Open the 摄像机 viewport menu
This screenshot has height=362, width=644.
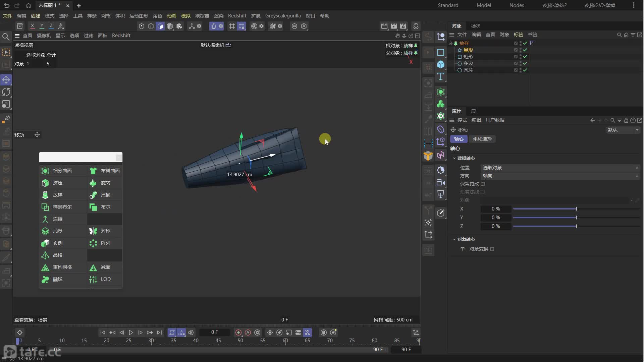click(44, 36)
